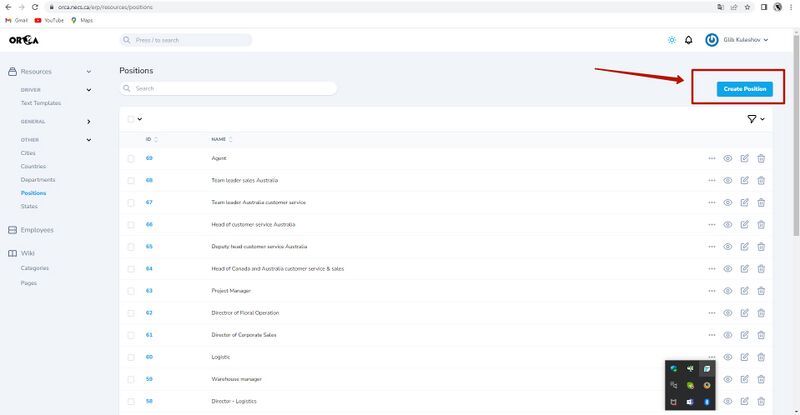Check the Team leader sales Australia checkbox
Image resolution: width=800 pixels, height=415 pixels.
pyautogui.click(x=131, y=181)
